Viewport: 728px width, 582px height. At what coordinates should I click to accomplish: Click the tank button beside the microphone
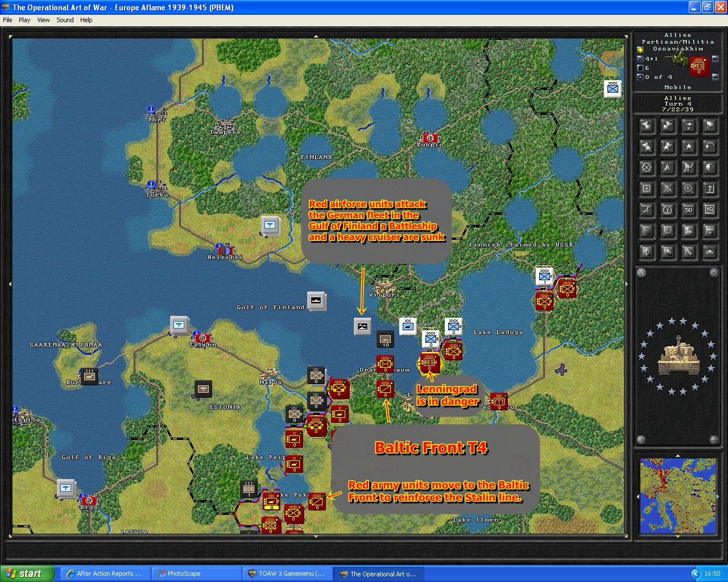coord(668,252)
